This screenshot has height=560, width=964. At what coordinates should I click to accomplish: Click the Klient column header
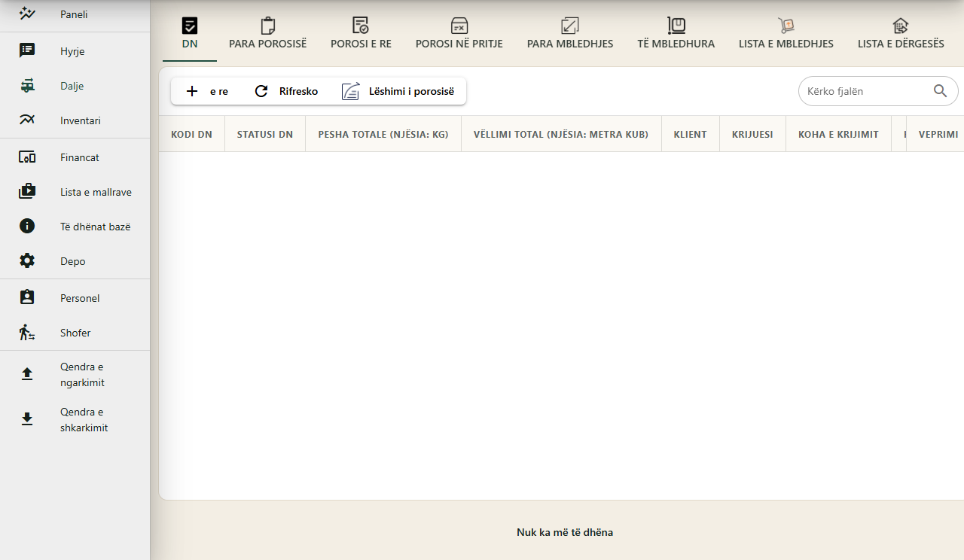[691, 134]
